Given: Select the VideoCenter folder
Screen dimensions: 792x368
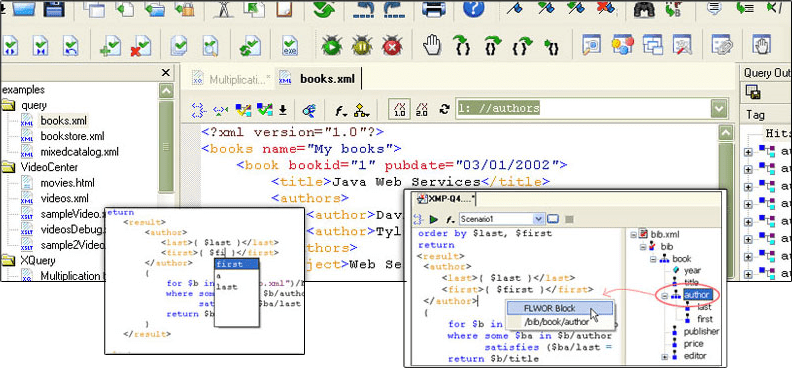Looking at the screenshot, I should click(x=49, y=167).
